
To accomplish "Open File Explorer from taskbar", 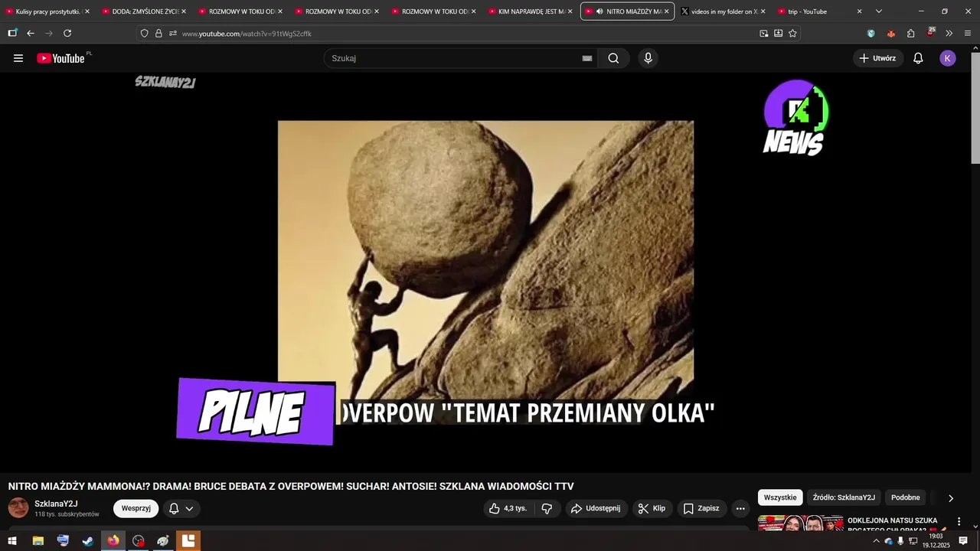I will coord(38,541).
